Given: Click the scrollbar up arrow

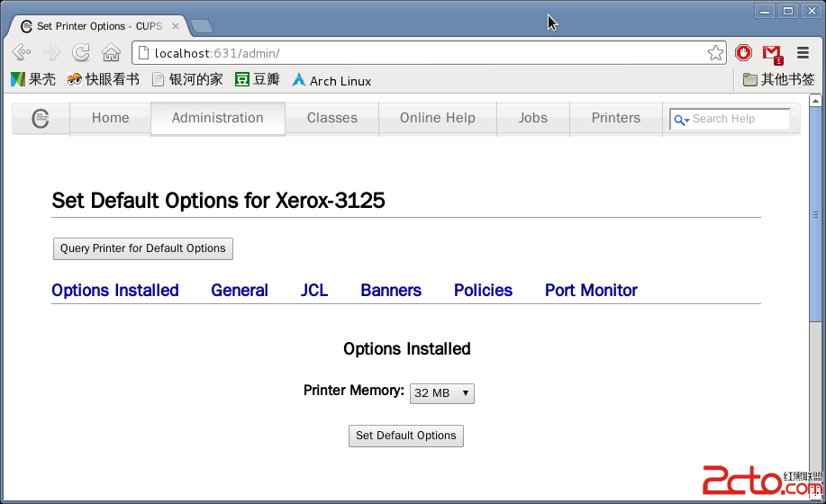Looking at the screenshot, I should coord(815,100).
